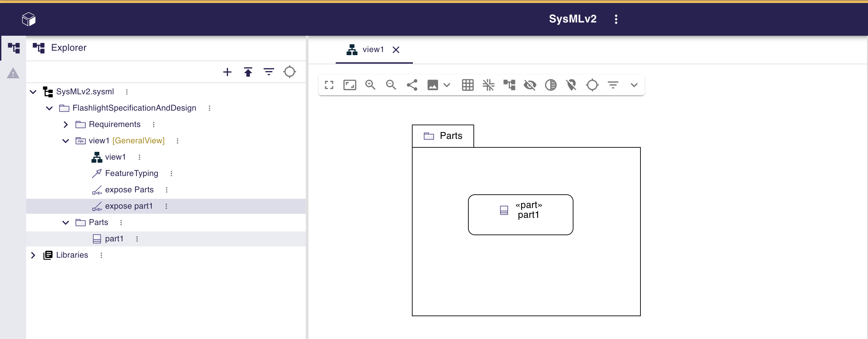Image resolution: width=868 pixels, height=339 pixels.
Task: Click the share diagram icon
Action: tap(412, 85)
